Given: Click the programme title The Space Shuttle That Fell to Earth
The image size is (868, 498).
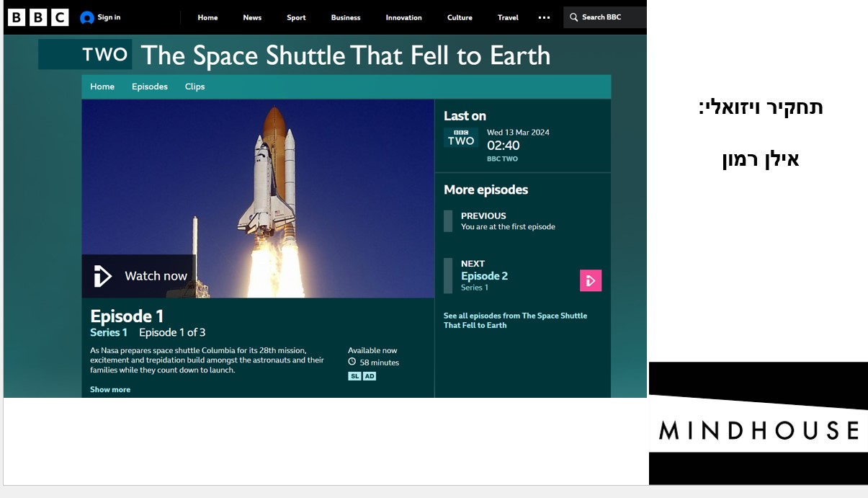Looking at the screenshot, I should pyautogui.click(x=345, y=55).
